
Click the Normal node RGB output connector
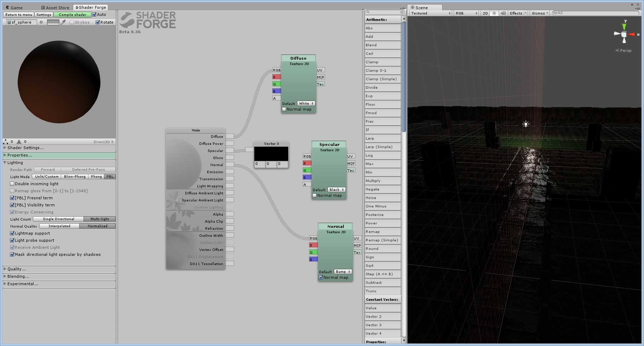313,238
